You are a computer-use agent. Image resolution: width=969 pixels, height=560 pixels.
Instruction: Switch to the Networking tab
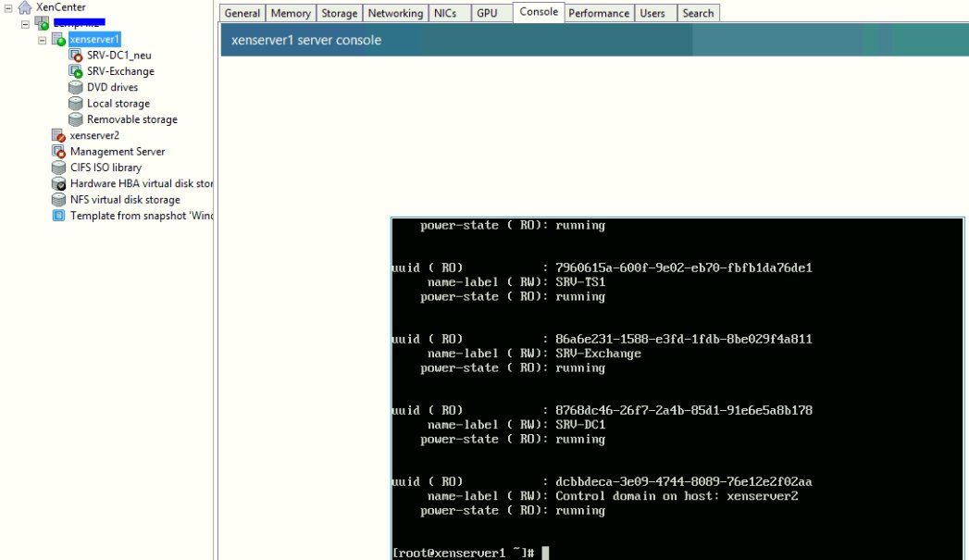(x=395, y=13)
